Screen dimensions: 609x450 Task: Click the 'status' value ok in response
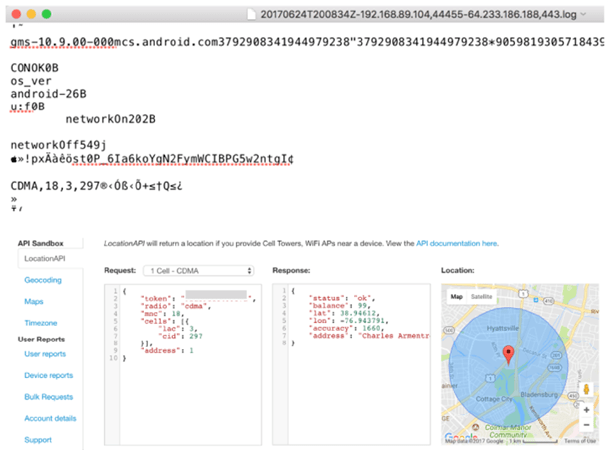coord(361,298)
